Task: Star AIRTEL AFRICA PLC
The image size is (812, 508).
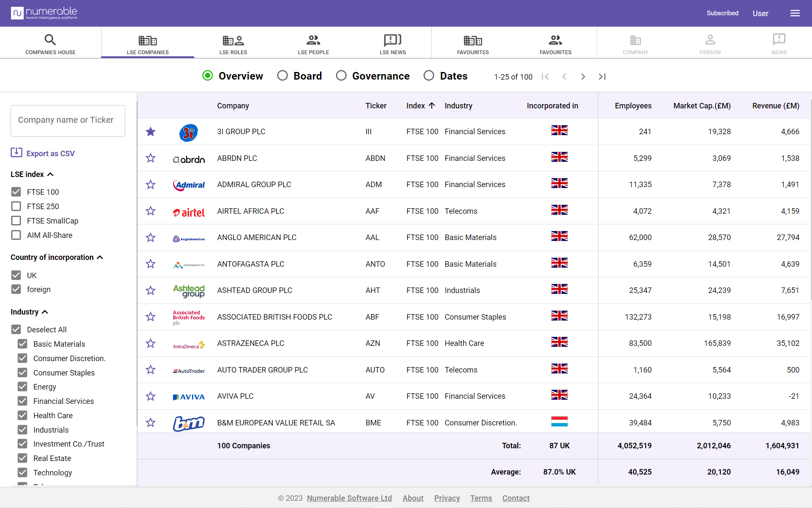Action: pos(151,211)
